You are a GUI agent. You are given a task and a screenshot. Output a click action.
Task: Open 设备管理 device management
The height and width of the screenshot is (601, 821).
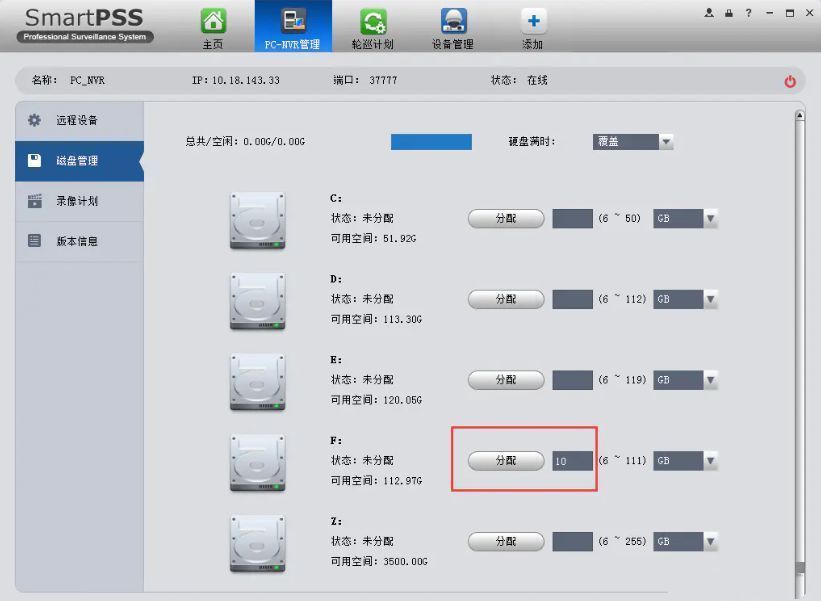[453, 27]
